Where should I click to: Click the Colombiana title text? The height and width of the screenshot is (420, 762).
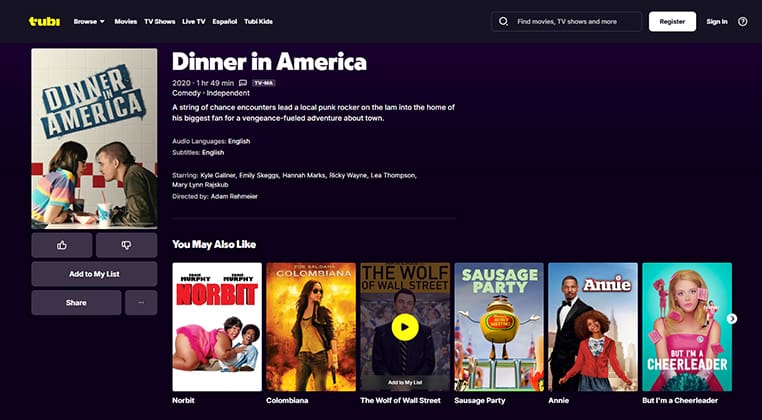click(287, 401)
